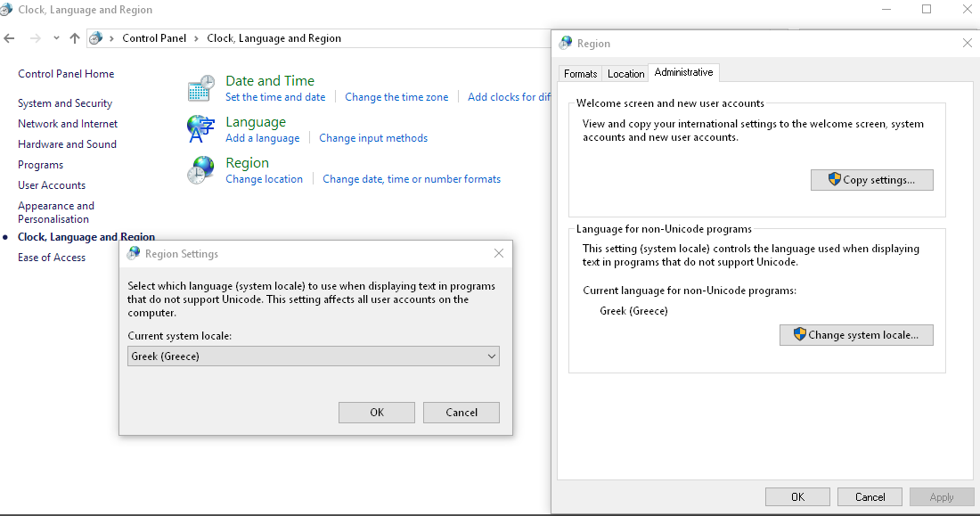The width and height of the screenshot is (980, 516).
Task: Maximize the Control Panel window
Action: click(x=927, y=9)
